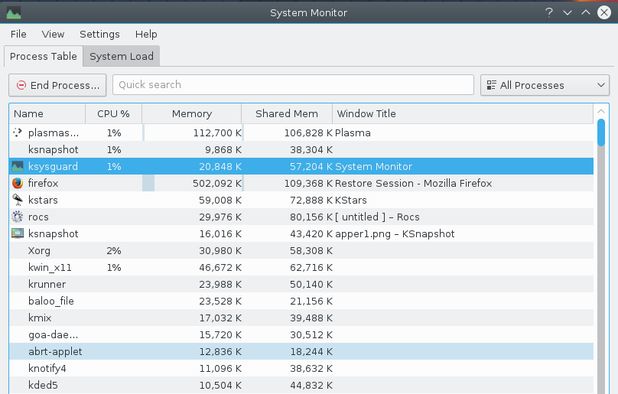Click the ksysguard process icon
Screen dimensions: 618x394
point(17,166)
